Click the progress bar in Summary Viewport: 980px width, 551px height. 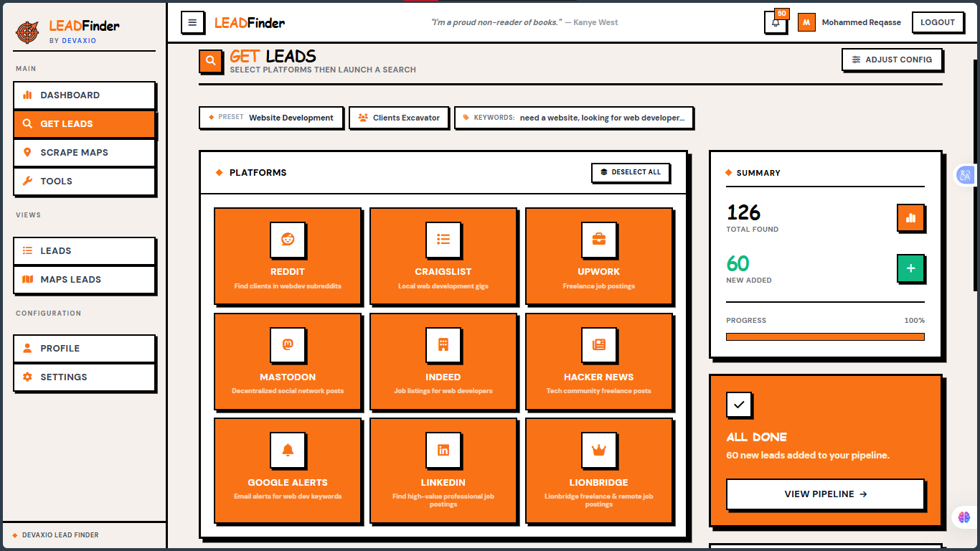click(825, 336)
